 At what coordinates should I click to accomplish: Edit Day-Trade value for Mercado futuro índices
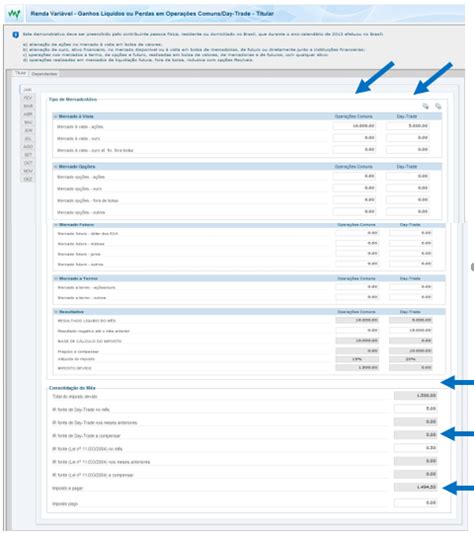(411, 243)
